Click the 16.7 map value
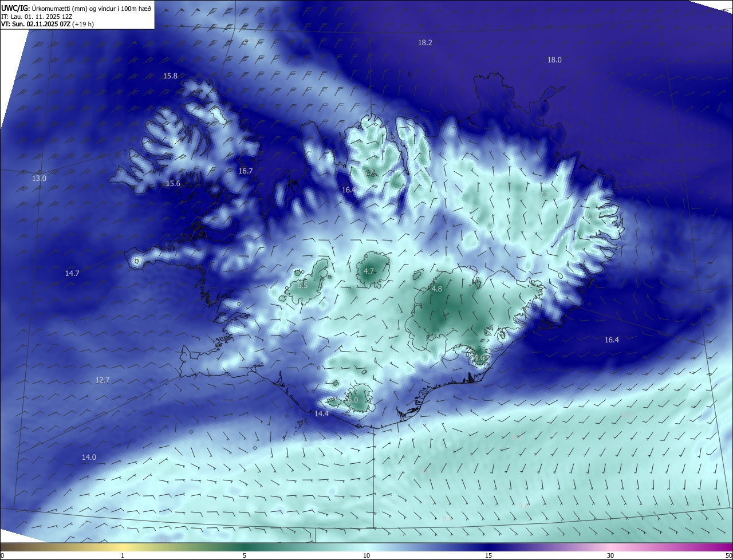This screenshot has width=733, height=560. point(246,171)
